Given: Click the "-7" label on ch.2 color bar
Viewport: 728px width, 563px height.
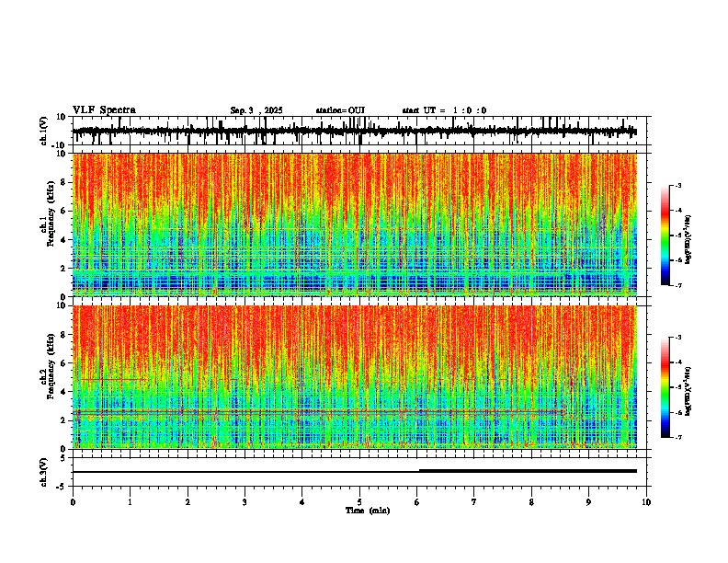Looking at the screenshot, I should pos(677,437).
